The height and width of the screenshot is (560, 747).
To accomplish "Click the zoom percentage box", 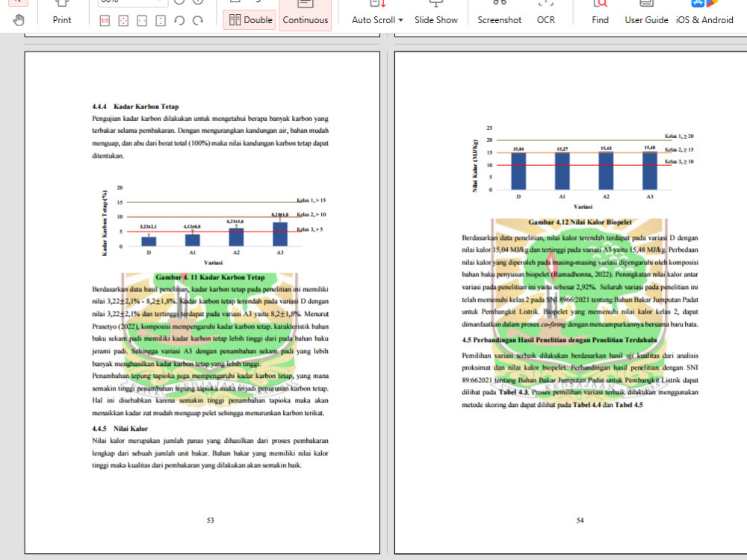I will [x=132, y=2].
